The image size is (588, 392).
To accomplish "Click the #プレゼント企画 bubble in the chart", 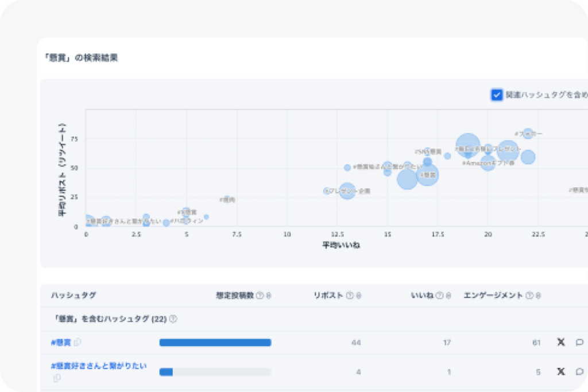I will click(x=347, y=191).
